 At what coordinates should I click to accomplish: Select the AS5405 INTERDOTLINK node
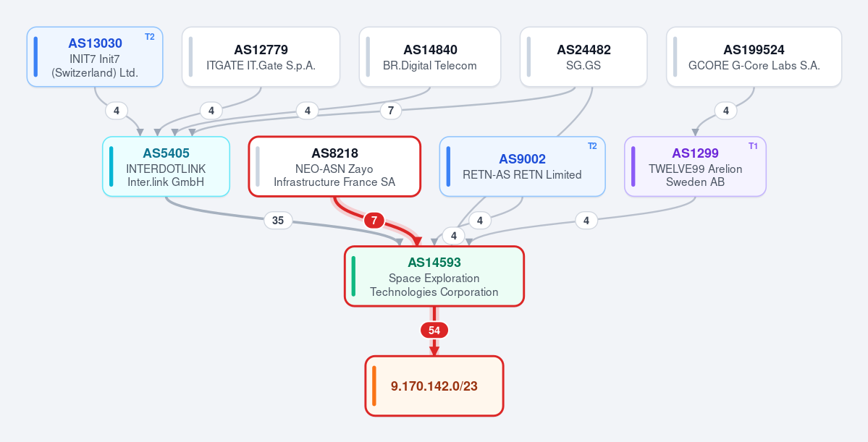coord(166,166)
